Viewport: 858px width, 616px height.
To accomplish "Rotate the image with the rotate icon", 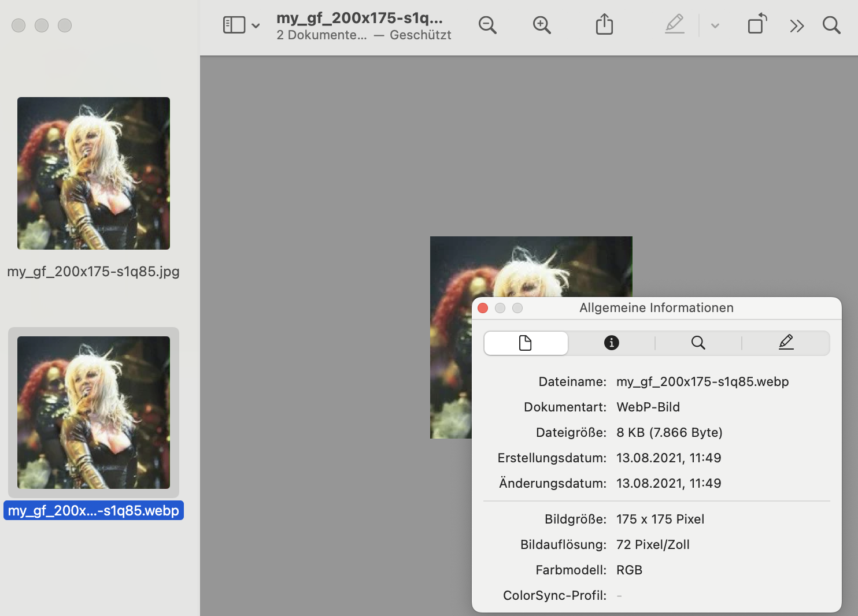I will 757,24.
